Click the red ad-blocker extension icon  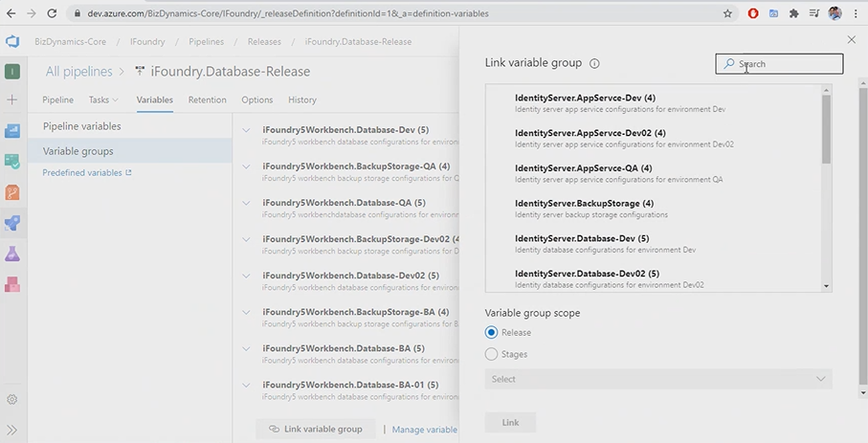pyautogui.click(x=753, y=13)
